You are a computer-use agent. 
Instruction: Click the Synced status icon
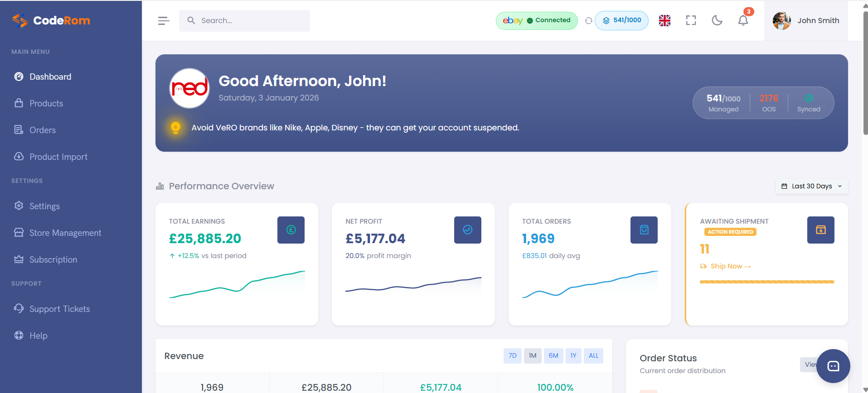coord(809,98)
